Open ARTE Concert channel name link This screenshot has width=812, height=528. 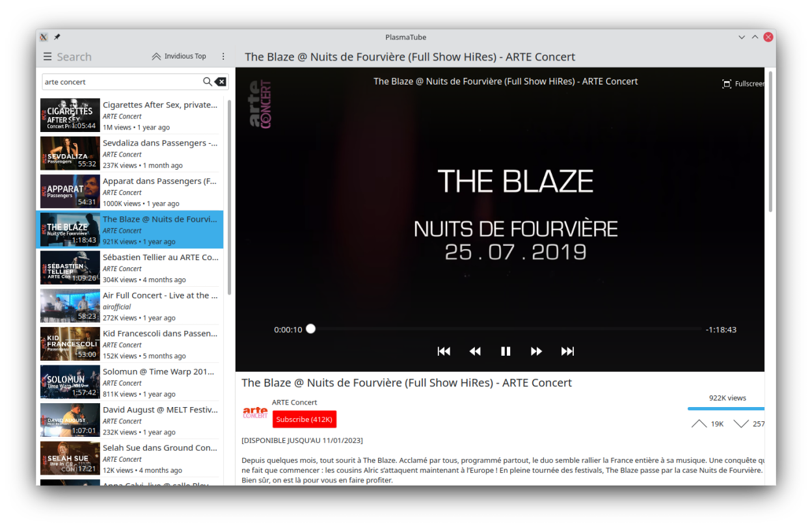click(x=294, y=403)
